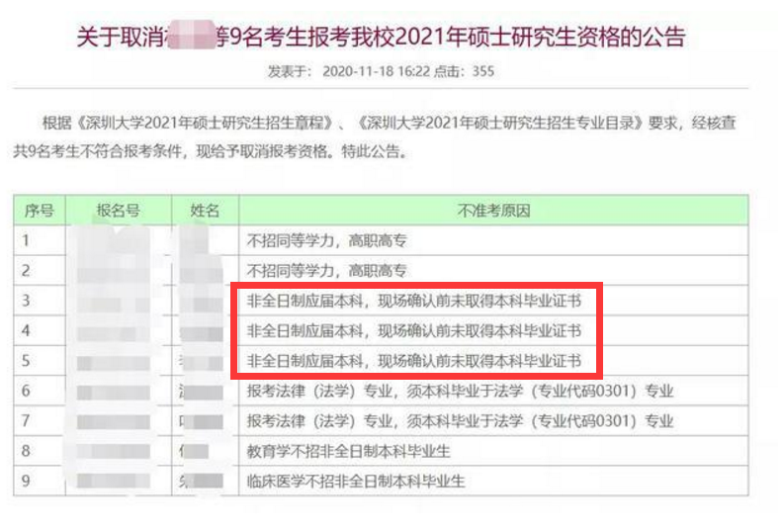Click 非全日制应届本科 reason in row 4
The height and width of the screenshot is (532, 784).
click(414, 330)
